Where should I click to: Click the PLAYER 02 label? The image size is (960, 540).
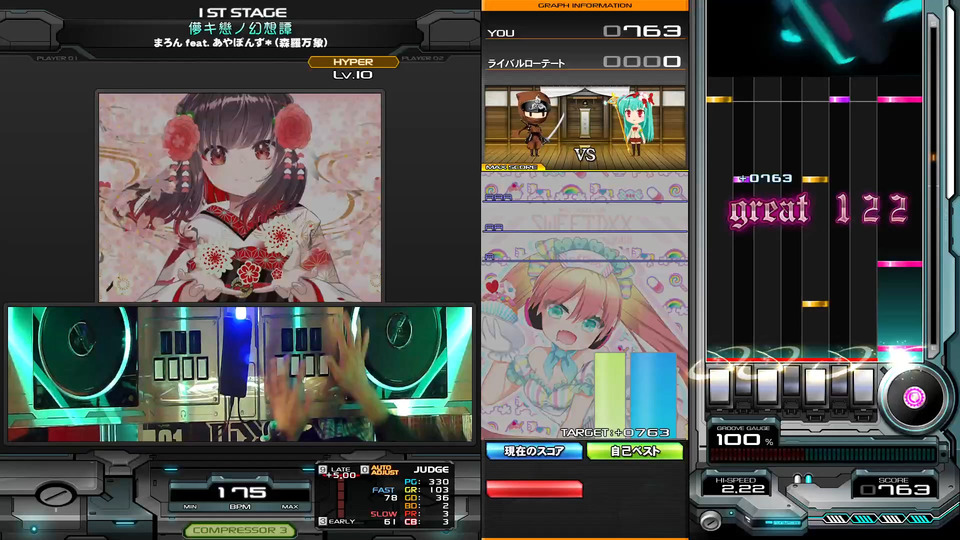[x=422, y=58]
